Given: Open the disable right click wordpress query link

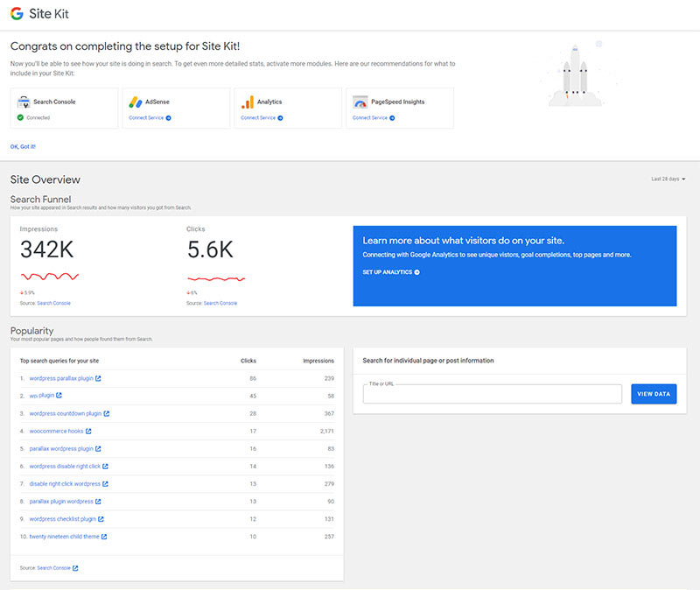Looking at the screenshot, I should point(65,484).
